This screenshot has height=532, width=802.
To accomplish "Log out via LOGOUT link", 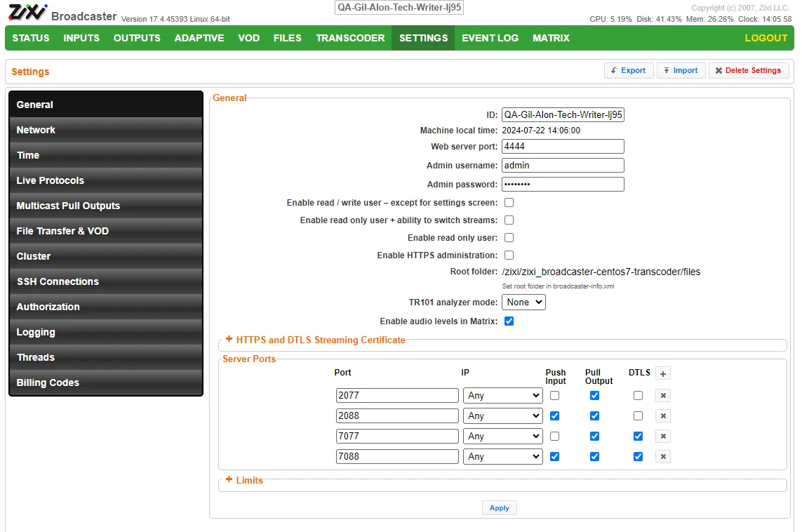I will pos(766,38).
